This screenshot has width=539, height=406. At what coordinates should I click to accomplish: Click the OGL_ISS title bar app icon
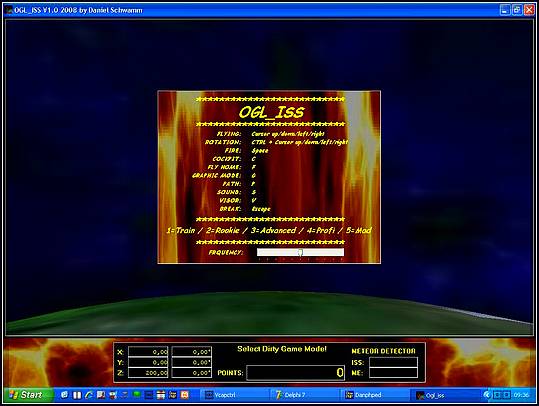9,10
